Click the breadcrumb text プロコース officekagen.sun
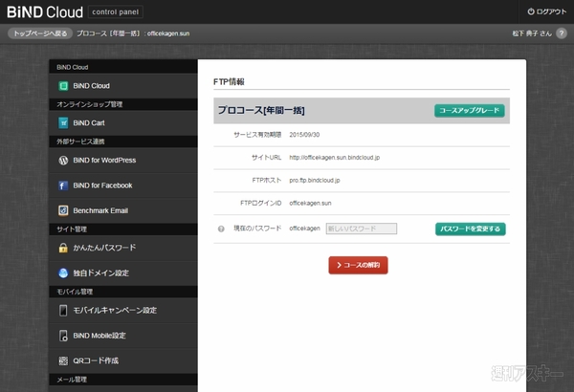The height and width of the screenshot is (392, 574). point(133,33)
